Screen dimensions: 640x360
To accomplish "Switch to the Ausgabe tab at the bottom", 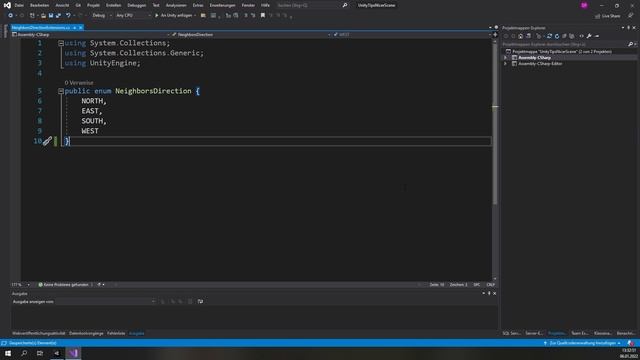I will (x=137, y=333).
